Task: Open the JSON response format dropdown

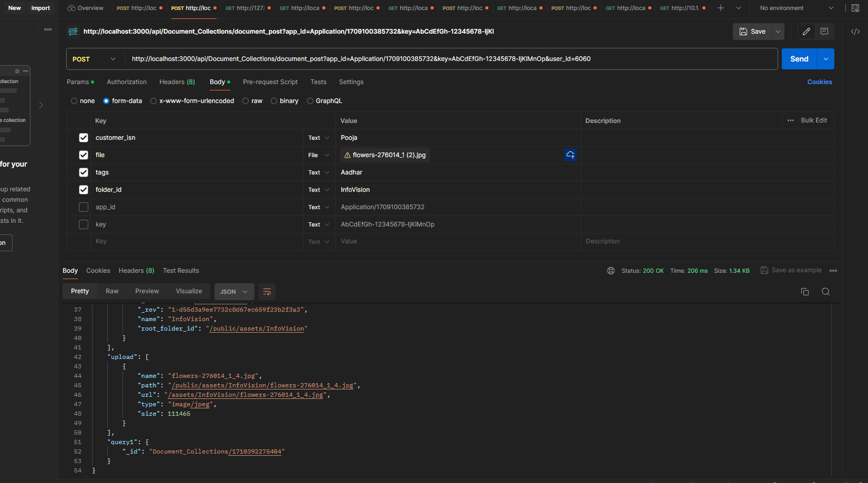Action: point(234,291)
